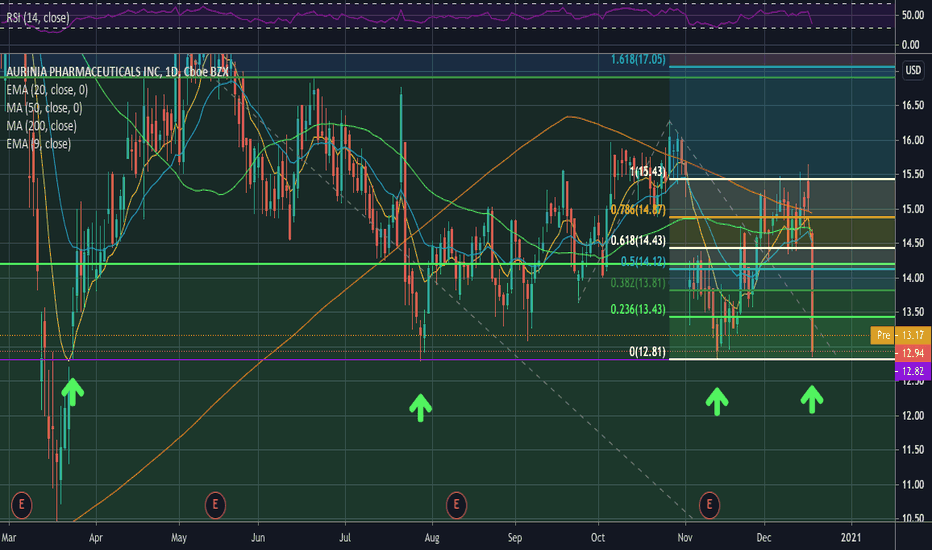932x550 pixels.
Task: Select the green arrow drawing below late July
Action: 420,408
